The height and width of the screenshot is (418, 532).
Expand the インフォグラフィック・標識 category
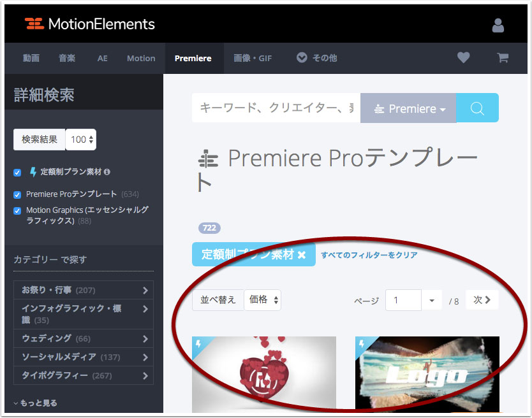click(84, 314)
